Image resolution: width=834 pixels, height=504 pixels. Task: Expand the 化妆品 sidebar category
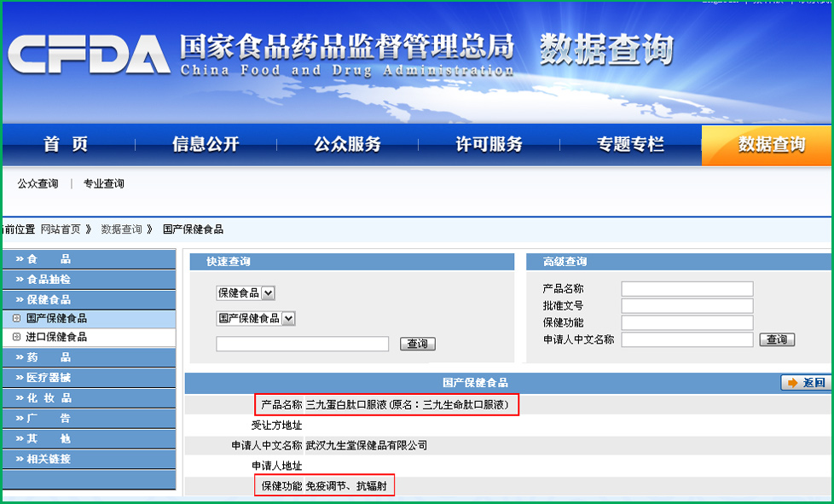(x=90, y=397)
